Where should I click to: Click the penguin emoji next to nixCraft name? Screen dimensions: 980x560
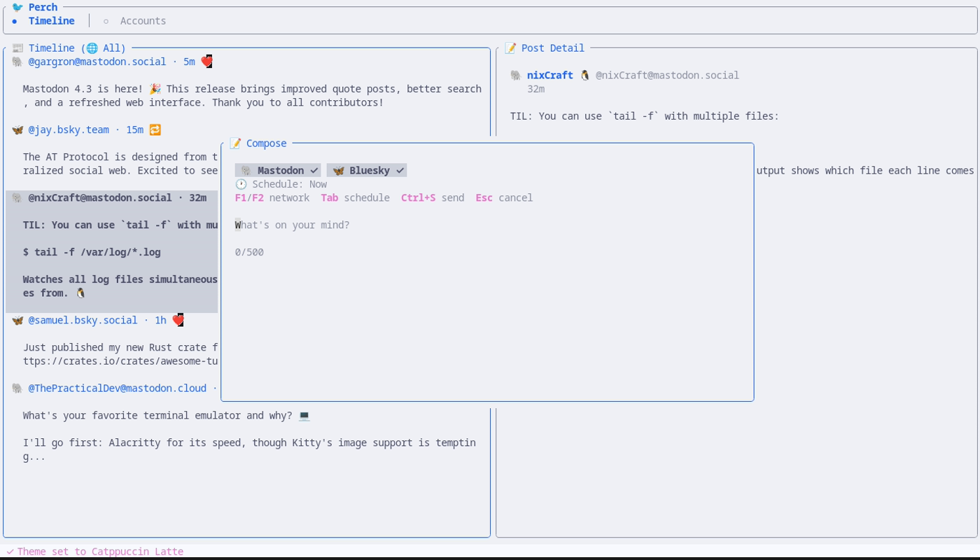tap(584, 76)
